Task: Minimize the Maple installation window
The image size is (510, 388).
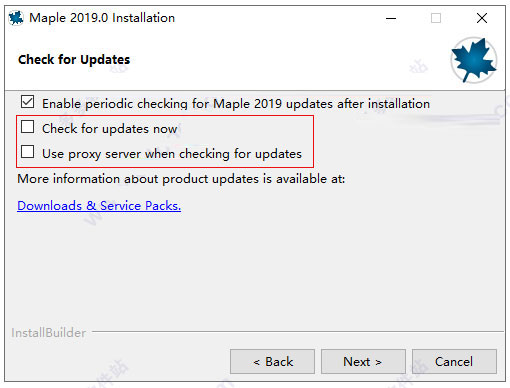Action: [x=391, y=18]
